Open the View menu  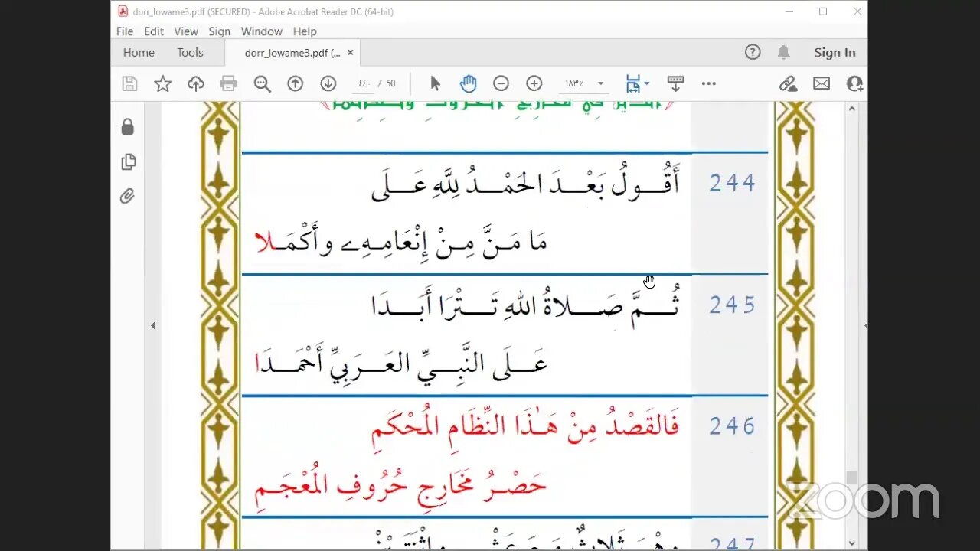186,31
